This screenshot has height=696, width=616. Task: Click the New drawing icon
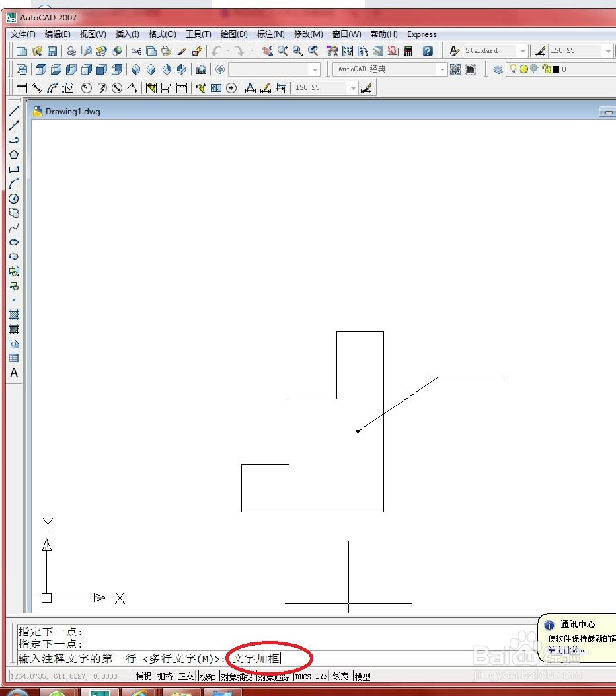pyautogui.click(x=21, y=51)
